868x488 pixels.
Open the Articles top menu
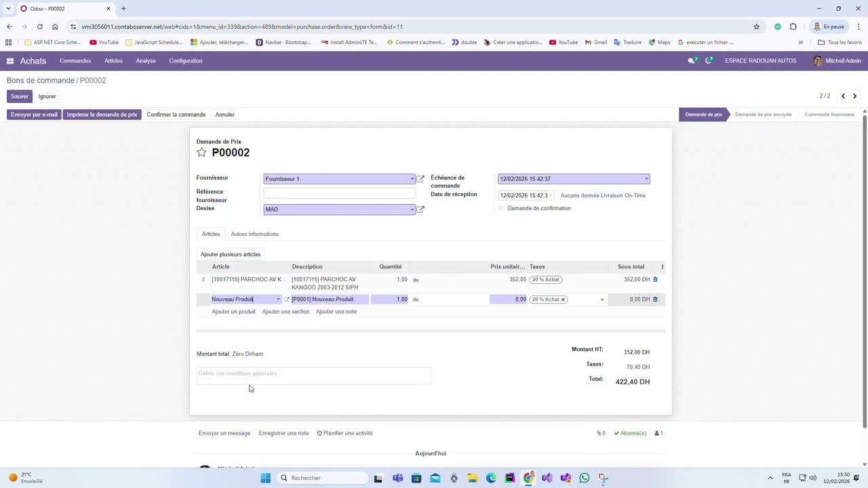pyautogui.click(x=113, y=61)
